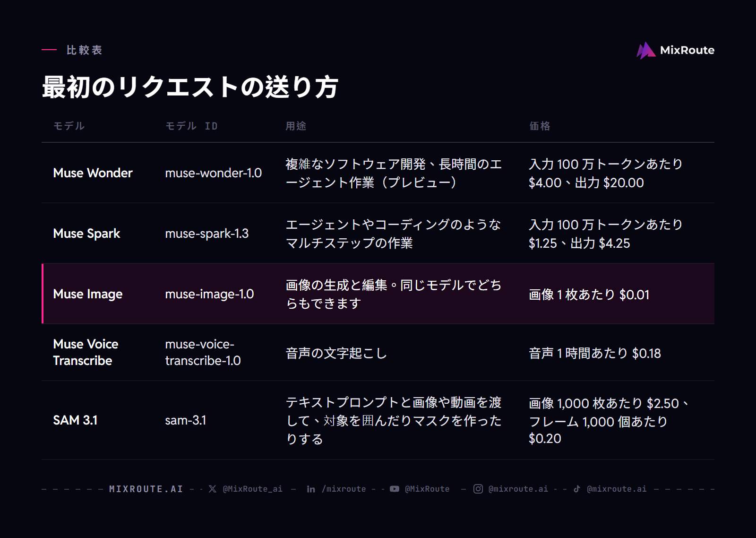
Task: Click the MixRoute brand name
Action: coord(687,50)
